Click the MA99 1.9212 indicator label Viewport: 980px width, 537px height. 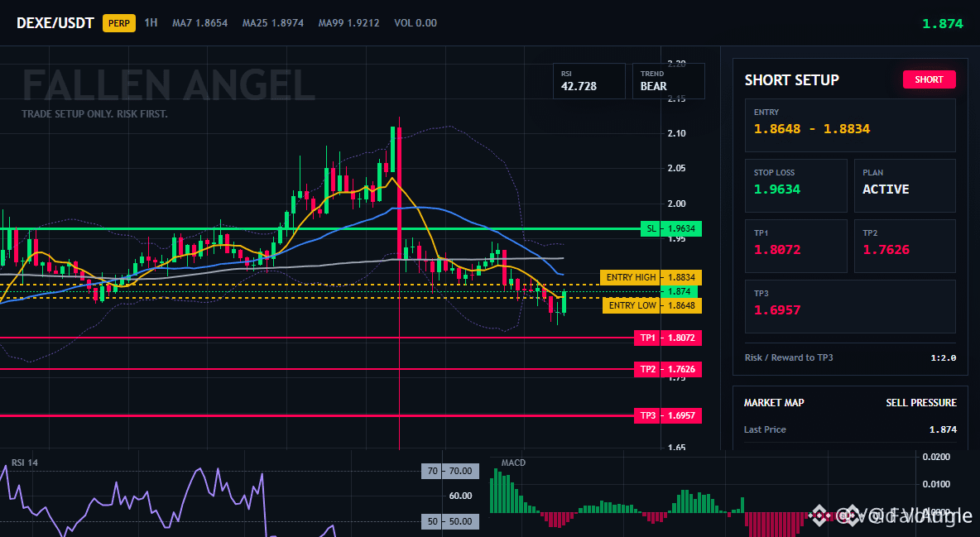(348, 23)
